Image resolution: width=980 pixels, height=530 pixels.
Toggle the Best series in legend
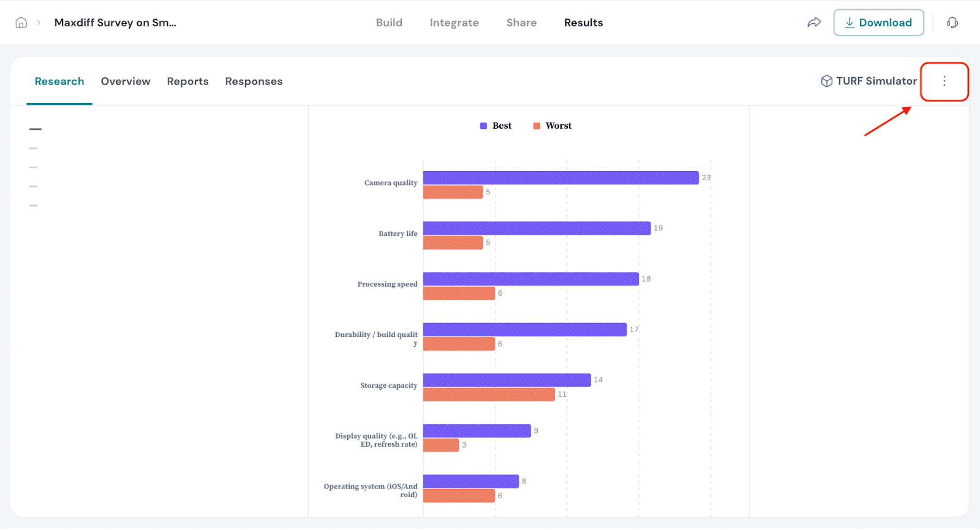pyautogui.click(x=496, y=126)
